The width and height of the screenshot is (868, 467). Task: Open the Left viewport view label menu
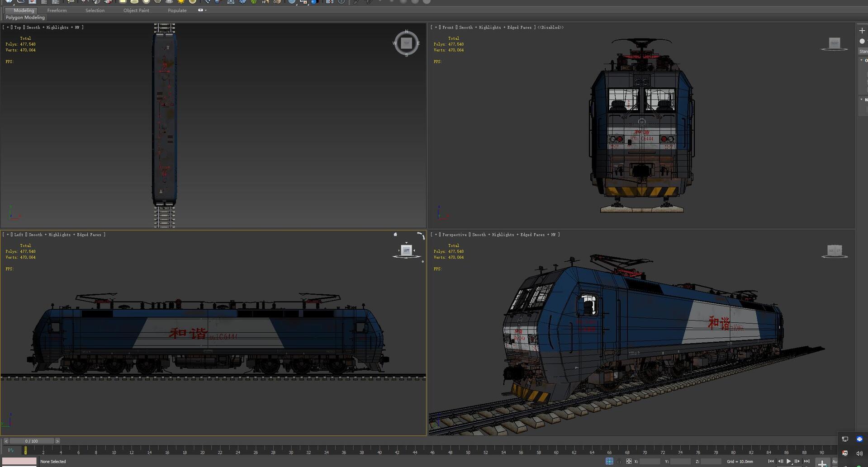19,235
